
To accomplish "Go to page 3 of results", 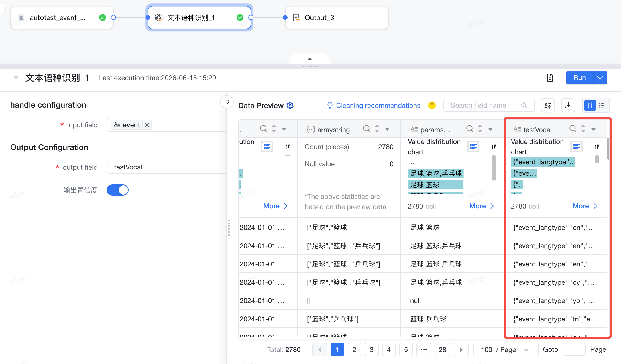I will (x=372, y=349).
